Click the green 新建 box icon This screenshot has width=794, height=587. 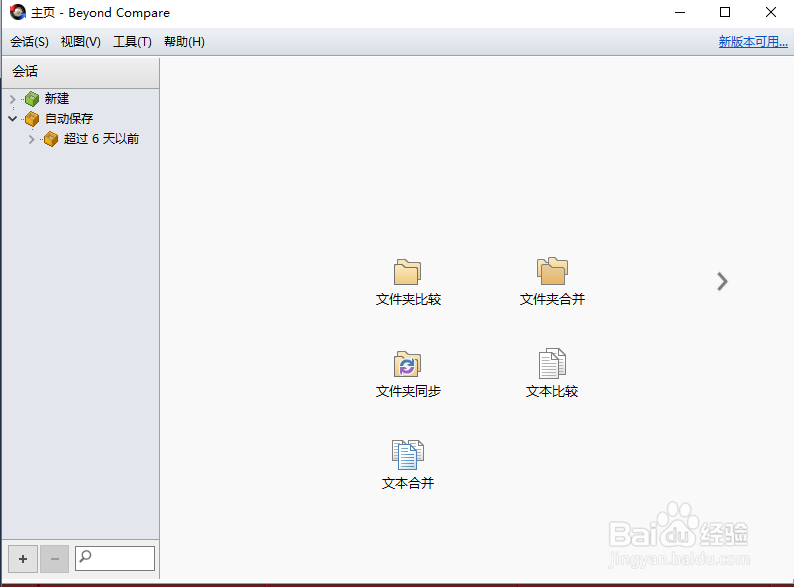tap(32, 99)
